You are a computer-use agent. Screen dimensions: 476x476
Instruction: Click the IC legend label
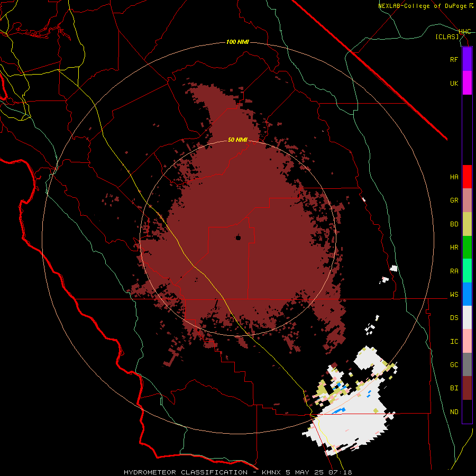click(x=454, y=341)
